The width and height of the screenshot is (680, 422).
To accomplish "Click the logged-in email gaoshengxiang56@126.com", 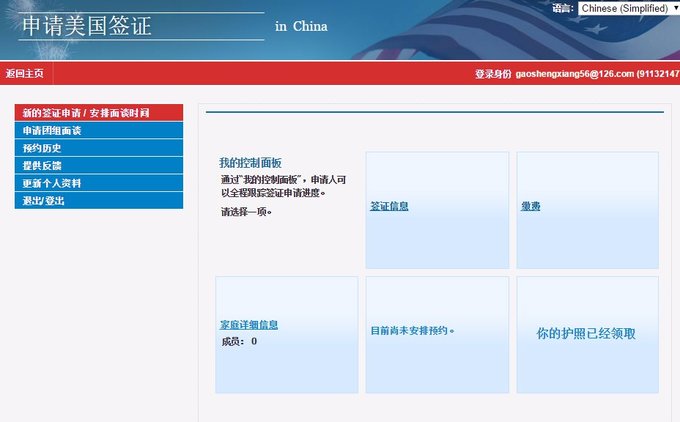I will 575,74.
